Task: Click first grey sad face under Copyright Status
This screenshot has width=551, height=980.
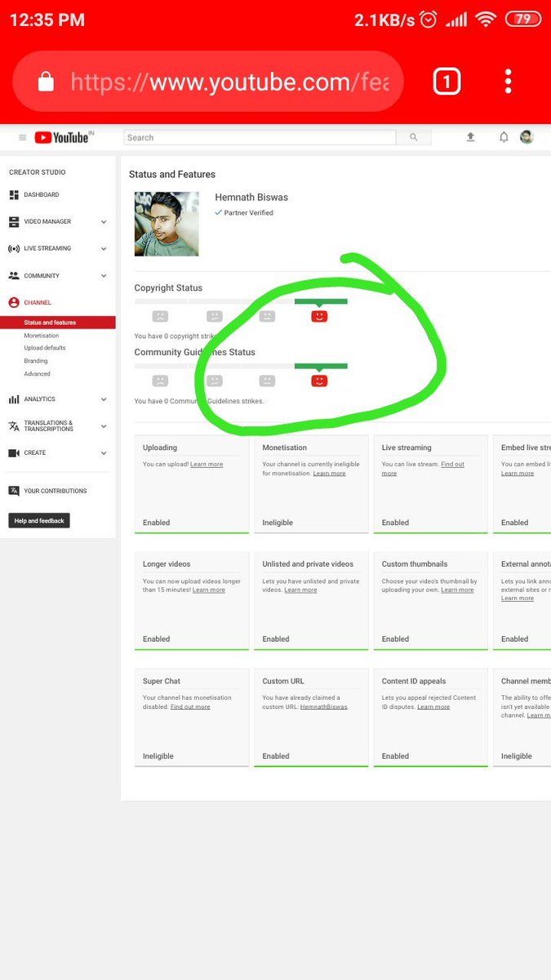Action: (160, 316)
